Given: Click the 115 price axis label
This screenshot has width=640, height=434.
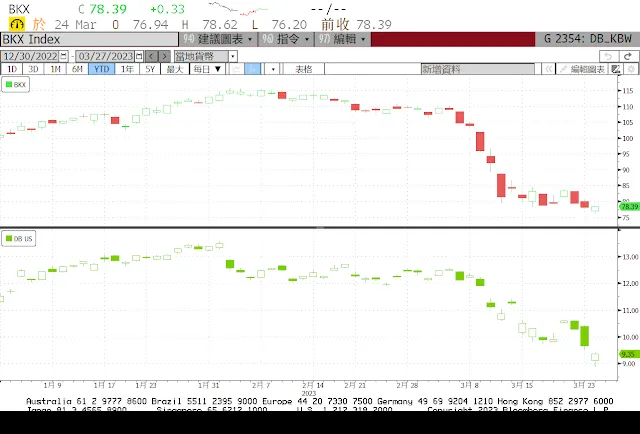Looking at the screenshot, I should (x=628, y=91).
